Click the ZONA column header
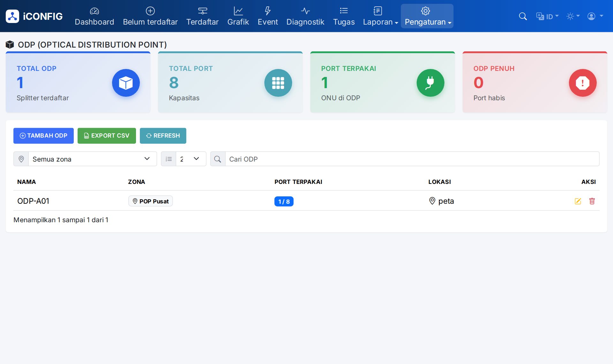 point(136,182)
